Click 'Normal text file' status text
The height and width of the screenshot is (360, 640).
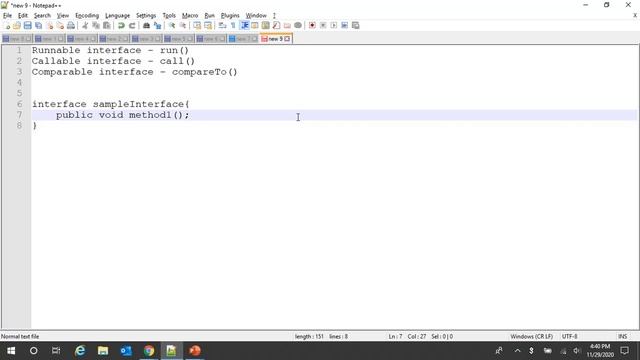click(20, 337)
